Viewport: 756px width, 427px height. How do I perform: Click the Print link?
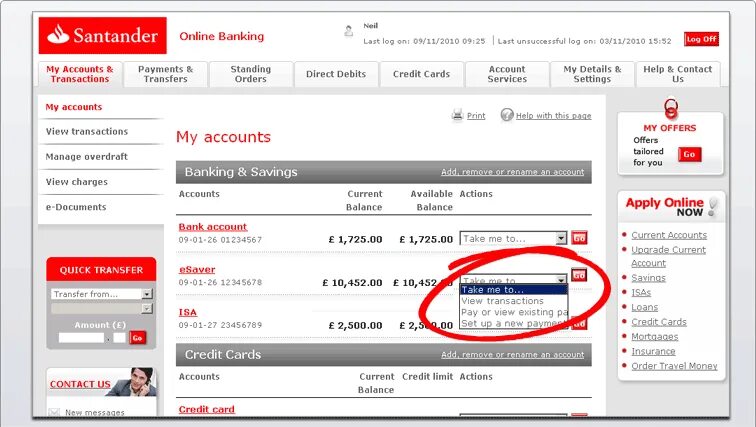point(476,116)
